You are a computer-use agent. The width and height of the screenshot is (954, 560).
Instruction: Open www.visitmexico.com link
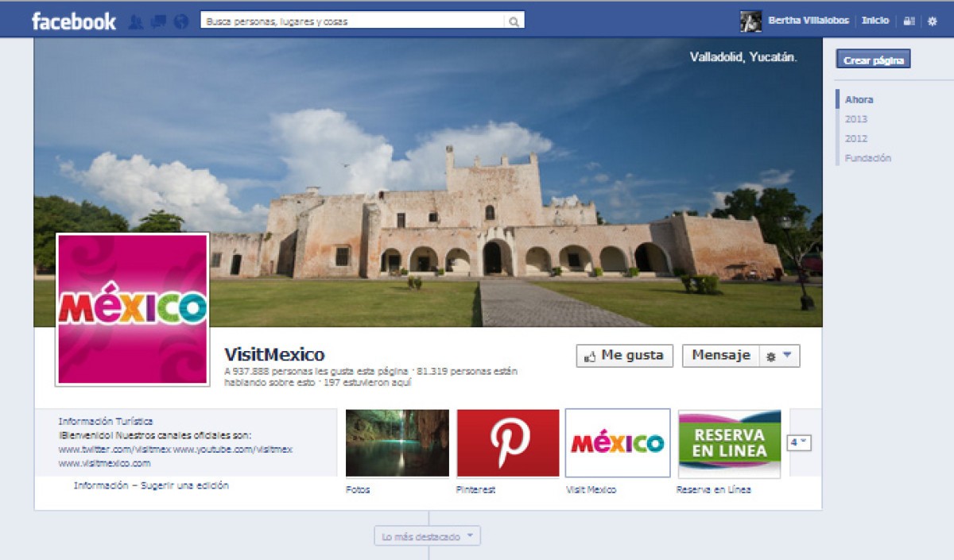104,463
